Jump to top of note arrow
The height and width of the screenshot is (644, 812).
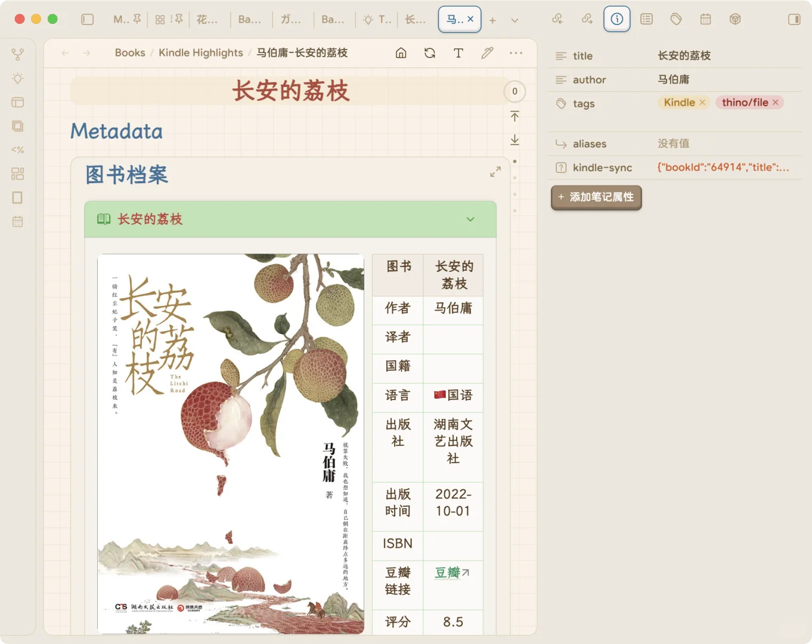click(515, 116)
